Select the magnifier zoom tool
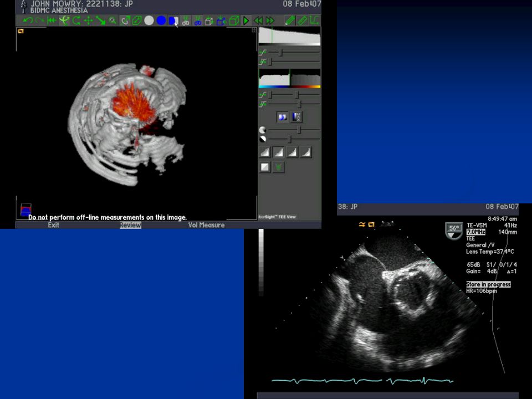The width and height of the screenshot is (532, 399). [112, 21]
